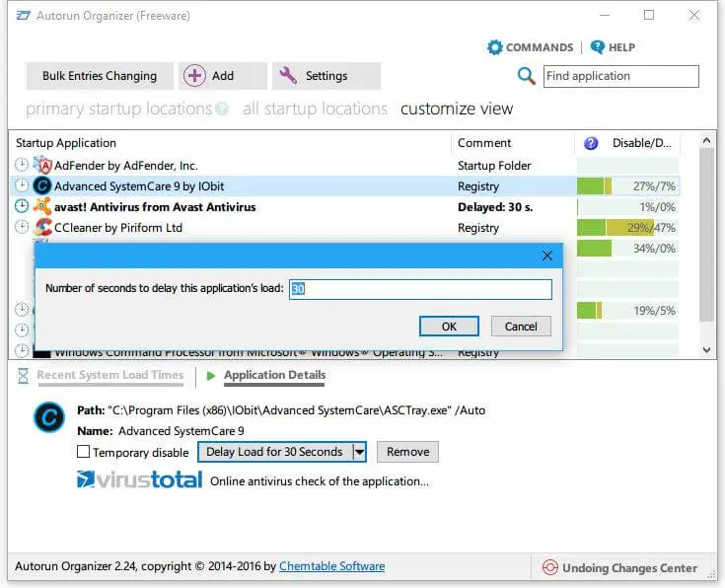Open the Delay Load for 30 Seconds dropdown
This screenshot has width=725, height=588.
[281, 452]
